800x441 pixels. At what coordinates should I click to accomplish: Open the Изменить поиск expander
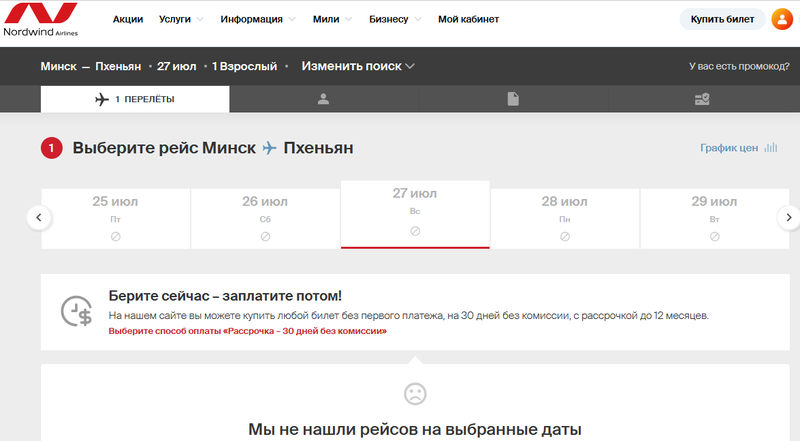pos(358,67)
